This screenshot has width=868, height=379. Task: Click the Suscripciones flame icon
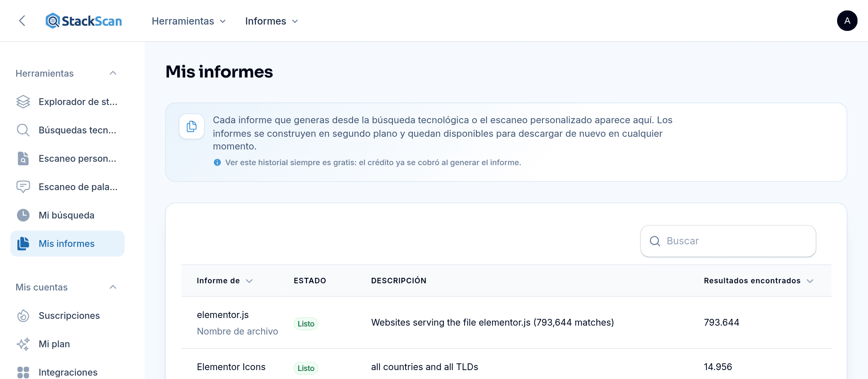[23, 315]
